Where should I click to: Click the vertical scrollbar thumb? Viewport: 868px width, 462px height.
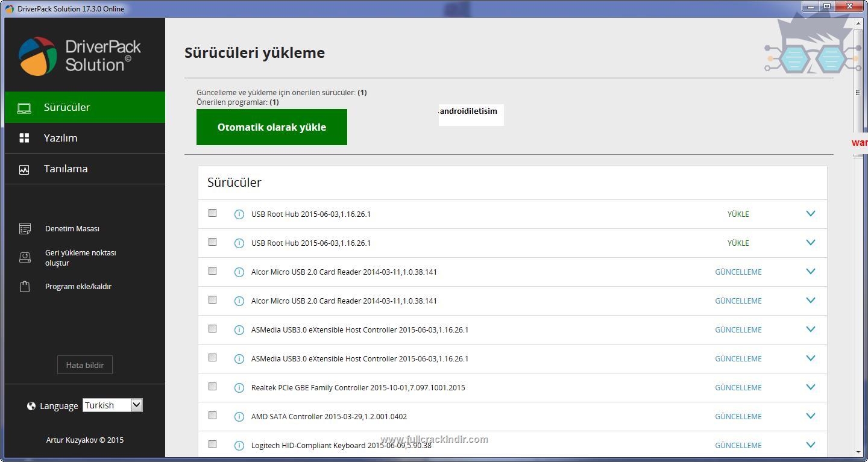pos(858,92)
